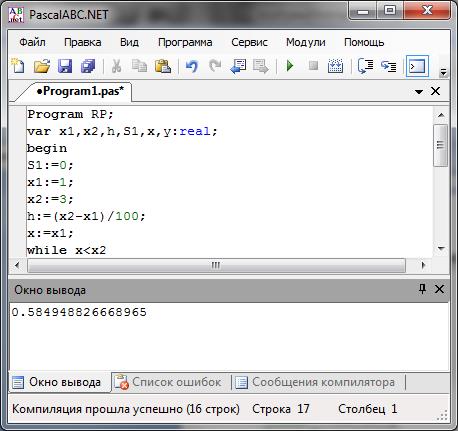This screenshot has width=458, height=431.
Task: Switch to Сообщения компилятора tab
Action: point(315,382)
